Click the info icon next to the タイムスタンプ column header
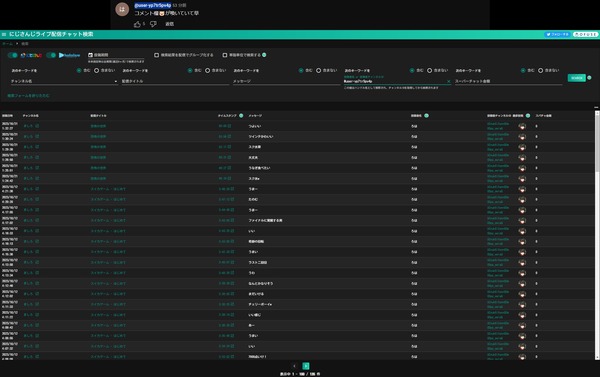This screenshot has height=377, width=600. tap(241, 116)
